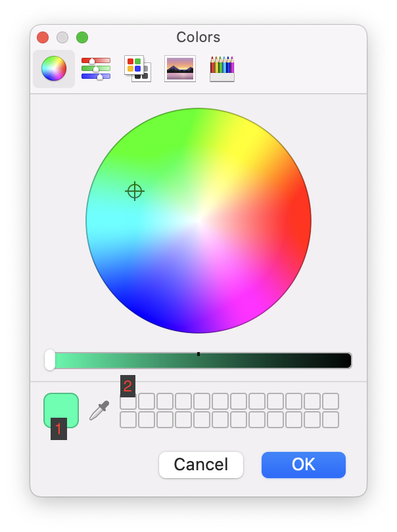
Task: Click the crosshair selector on the color wheel
Action: tap(135, 191)
